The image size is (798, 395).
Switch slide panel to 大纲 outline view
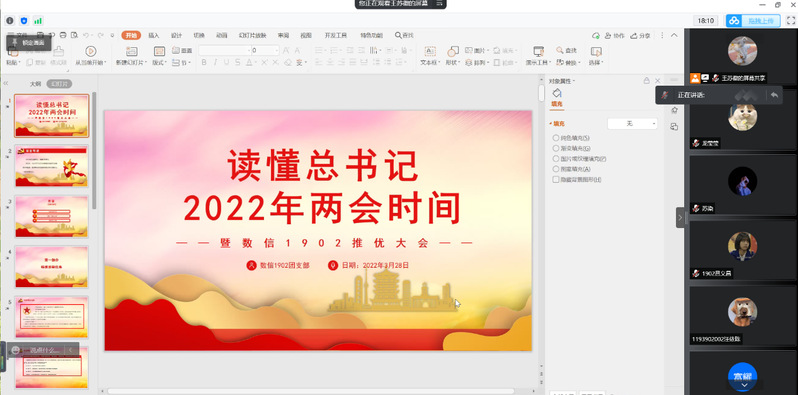pos(36,84)
